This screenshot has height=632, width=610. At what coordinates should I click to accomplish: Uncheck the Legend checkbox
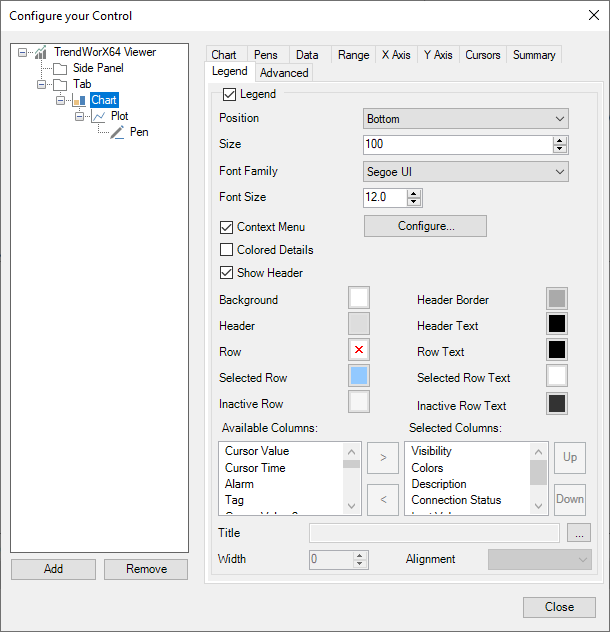coord(230,94)
